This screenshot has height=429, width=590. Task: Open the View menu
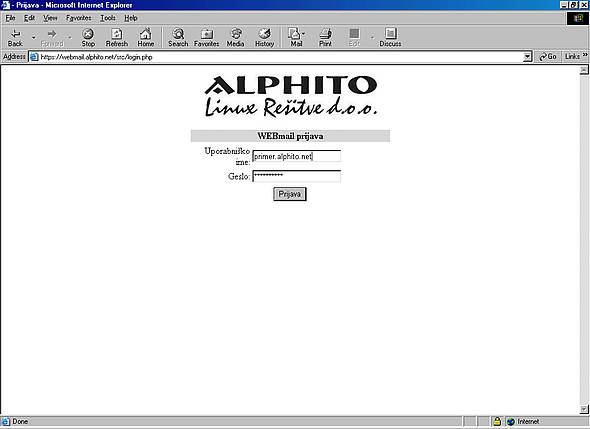tap(50, 18)
